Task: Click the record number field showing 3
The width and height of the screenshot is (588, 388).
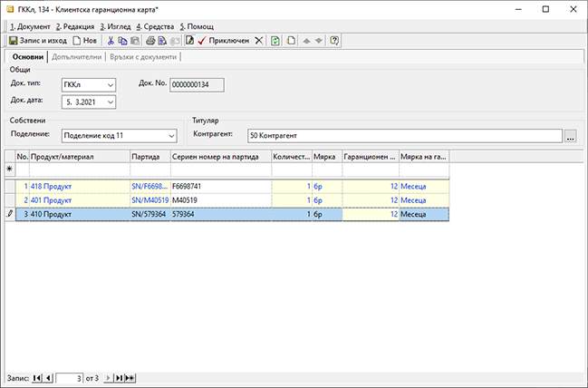Action: (70, 378)
